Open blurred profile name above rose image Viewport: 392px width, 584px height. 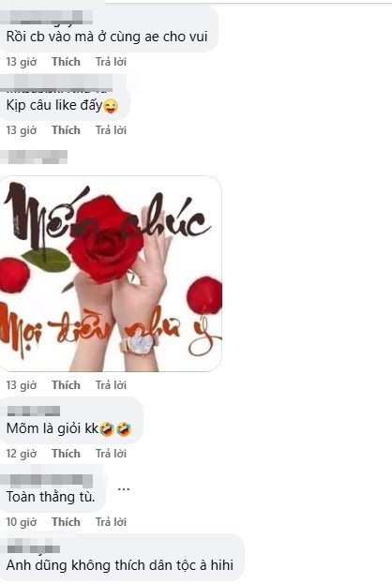[x=34, y=157]
